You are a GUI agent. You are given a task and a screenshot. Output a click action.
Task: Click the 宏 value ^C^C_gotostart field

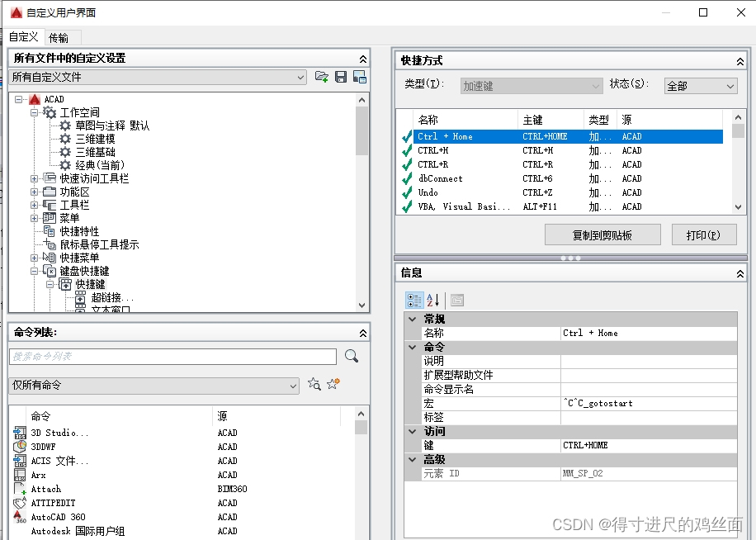coord(649,403)
